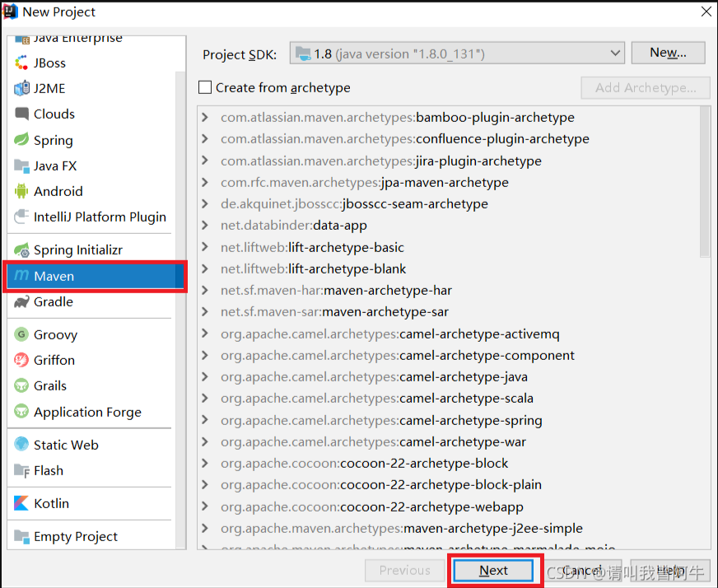The image size is (718, 588).
Task: Choose Static Web project type
Action: tap(91, 445)
